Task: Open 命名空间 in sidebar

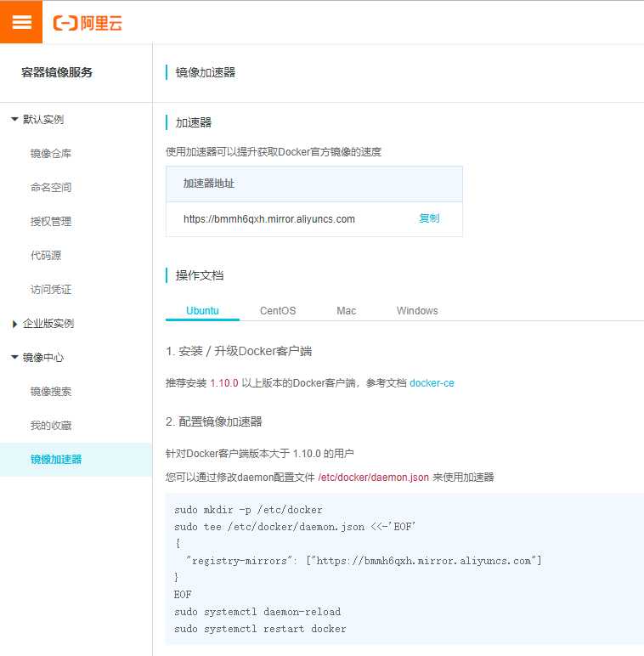Action: (51, 188)
